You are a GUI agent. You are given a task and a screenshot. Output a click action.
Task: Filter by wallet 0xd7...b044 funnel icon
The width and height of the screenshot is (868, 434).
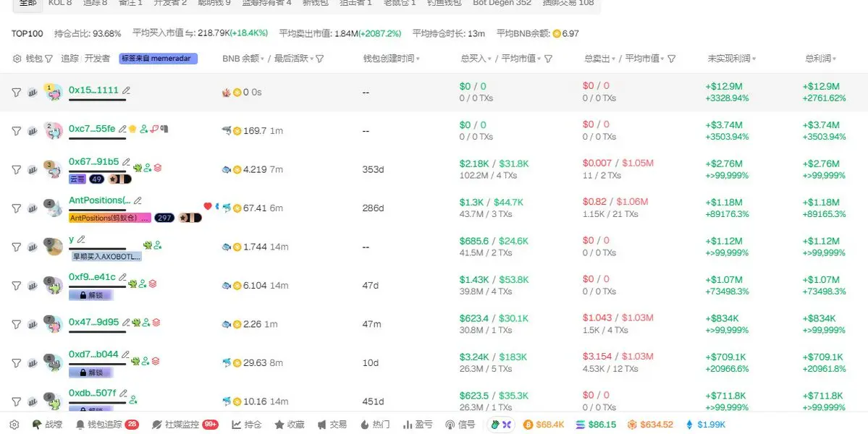[x=17, y=363]
